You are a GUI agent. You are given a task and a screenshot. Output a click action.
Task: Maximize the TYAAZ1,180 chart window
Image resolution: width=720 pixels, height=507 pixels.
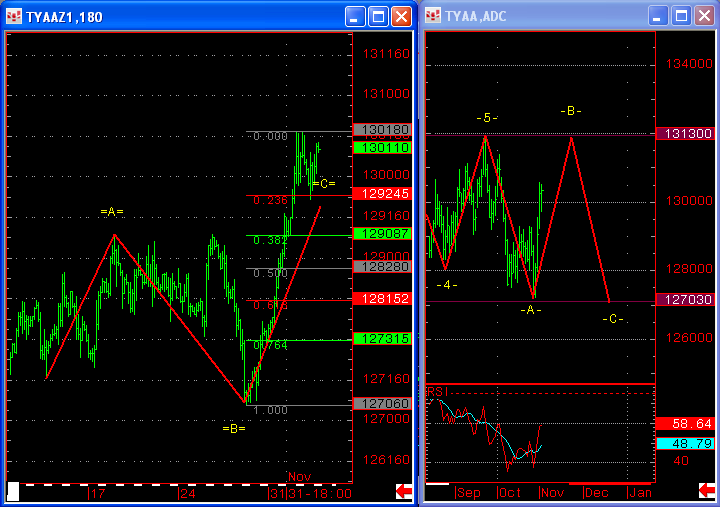click(378, 16)
